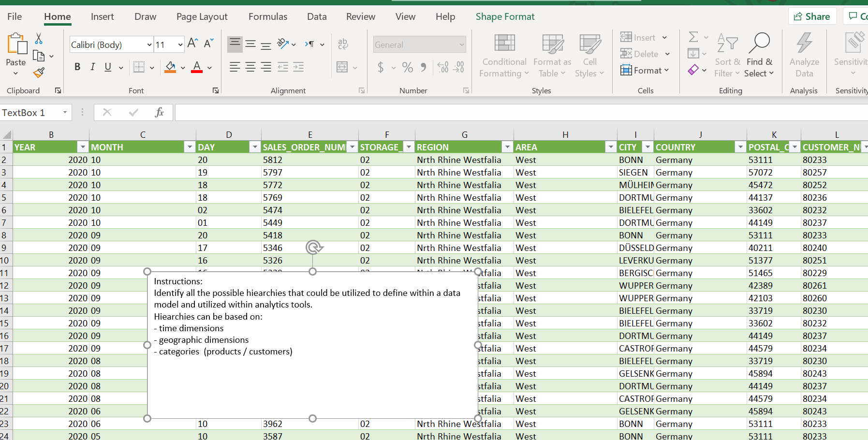
Task: Select the Format Painter tool
Action: [39, 73]
